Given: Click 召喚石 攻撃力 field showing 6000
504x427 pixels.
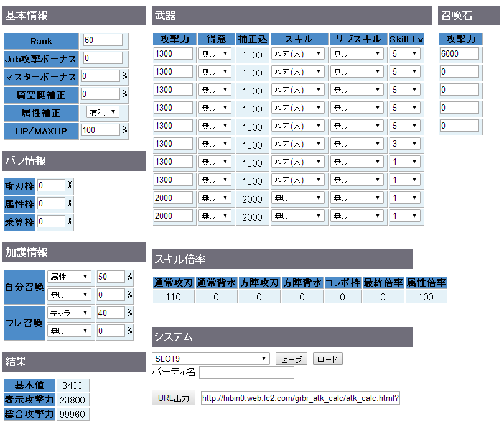Looking at the screenshot, I should pyautogui.click(x=459, y=53).
